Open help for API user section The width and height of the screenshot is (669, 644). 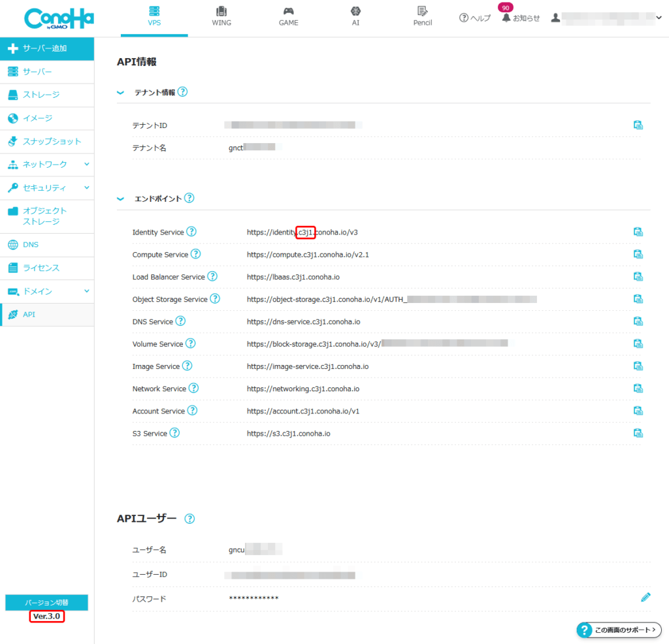click(189, 519)
